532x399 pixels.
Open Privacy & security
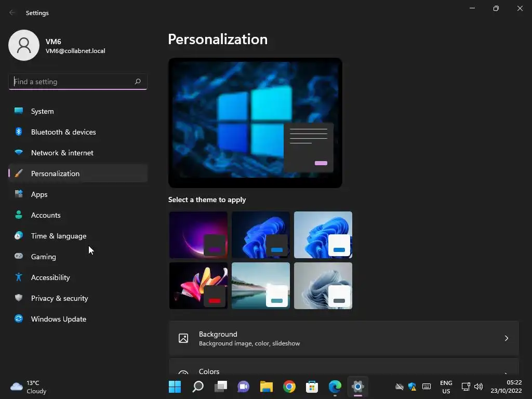click(78, 298)
